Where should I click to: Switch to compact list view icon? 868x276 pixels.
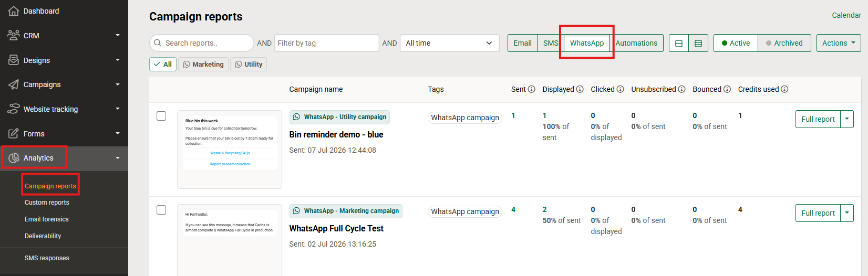(679, 43)
